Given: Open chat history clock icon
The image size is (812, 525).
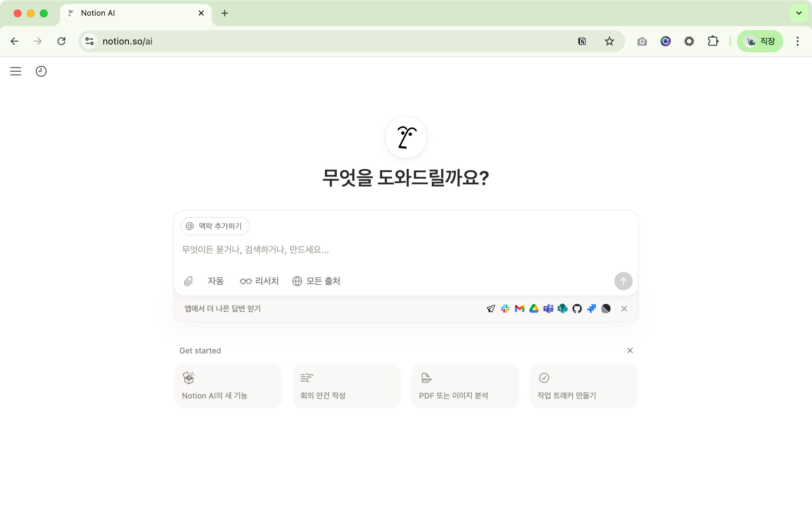Looking at the screenshot, I should click(x=41, y=71).
